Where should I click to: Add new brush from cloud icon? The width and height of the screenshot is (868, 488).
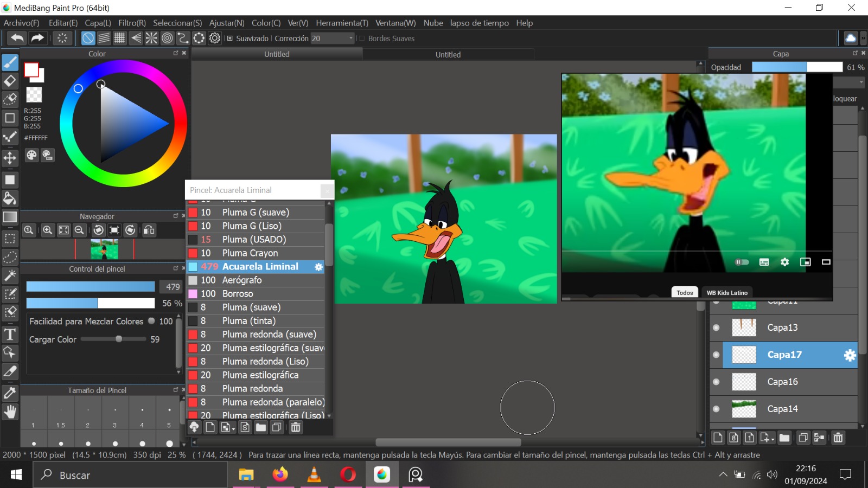(194, 427)
